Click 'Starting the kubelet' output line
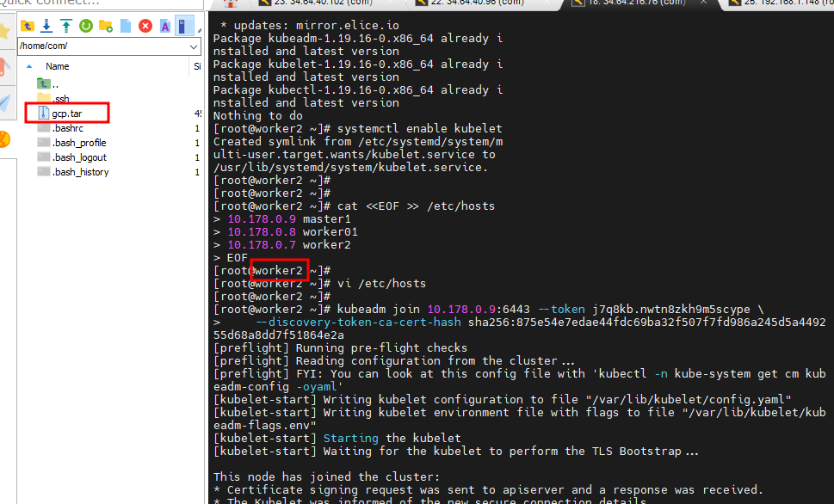The image size is (834, 504). click(392, 439)
